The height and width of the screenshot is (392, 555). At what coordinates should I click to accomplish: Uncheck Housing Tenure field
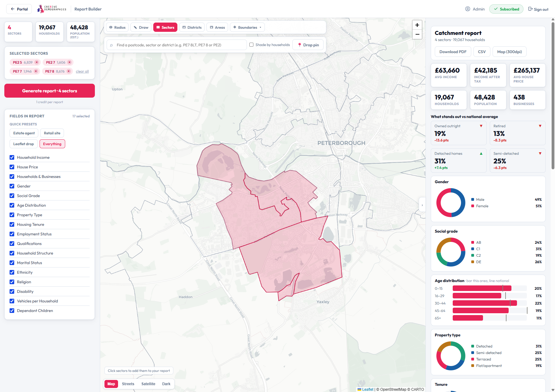click(x=12, y=225)
